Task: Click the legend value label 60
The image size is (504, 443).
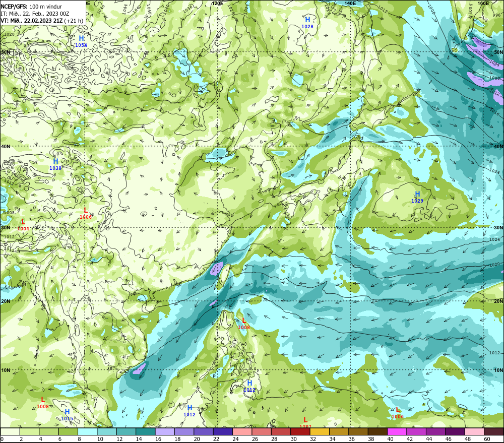Action: pyautogui.click(x=487, y=439)
